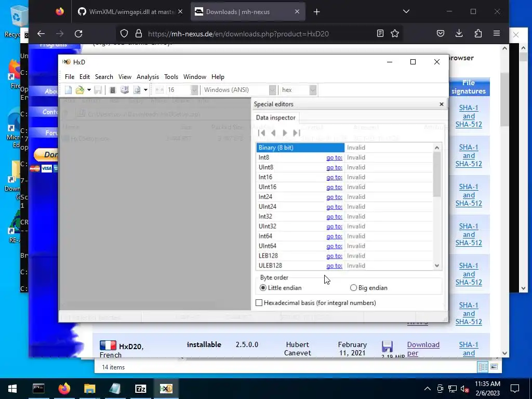Expand the HxD open-file arrow
The height and width of the screenshot is (399, 532).
pos(89,90)
